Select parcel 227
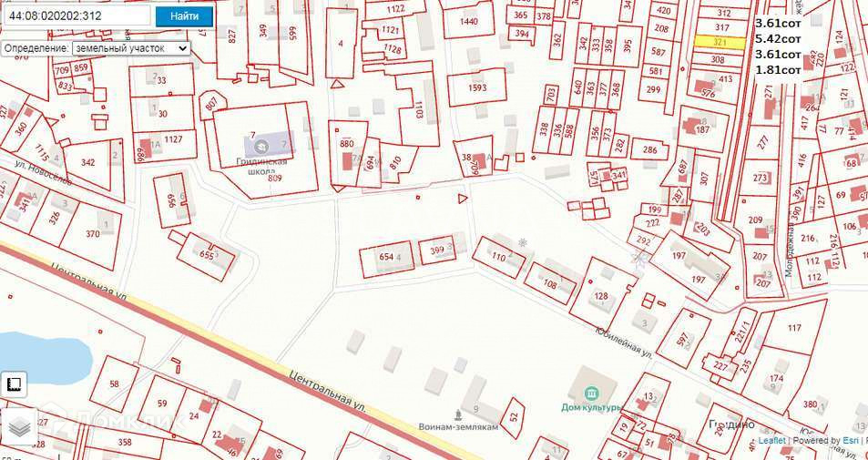Image resolution: width=868 pixels, height=460 pixels. click(720, 365)
